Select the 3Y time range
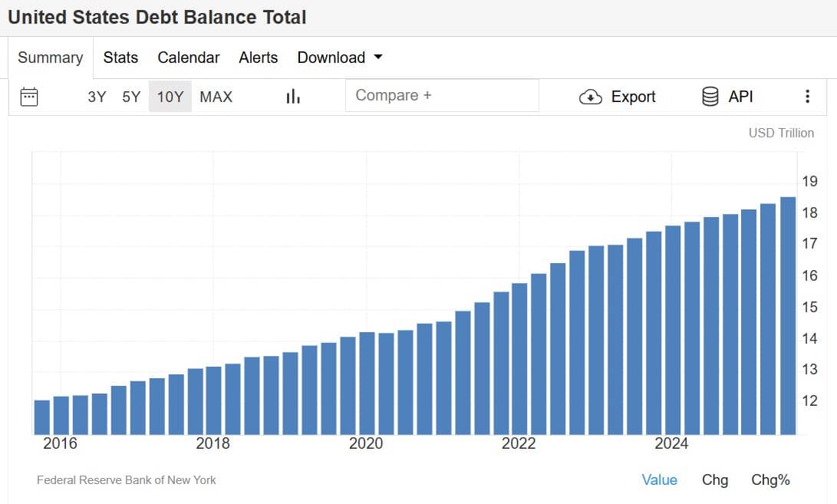Screen dimensions: 837x504 point(97,97)
